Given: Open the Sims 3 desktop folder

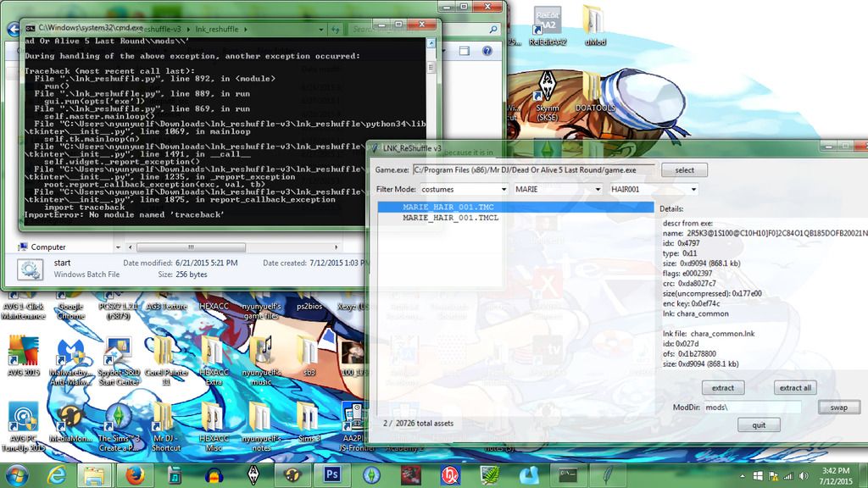Looking at the screenshot, I should click(309, 424).
